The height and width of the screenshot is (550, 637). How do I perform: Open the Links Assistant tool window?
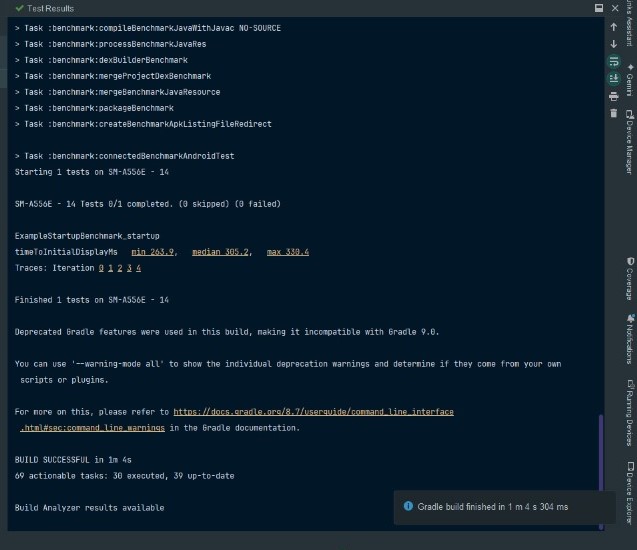(x=629, y=23)
